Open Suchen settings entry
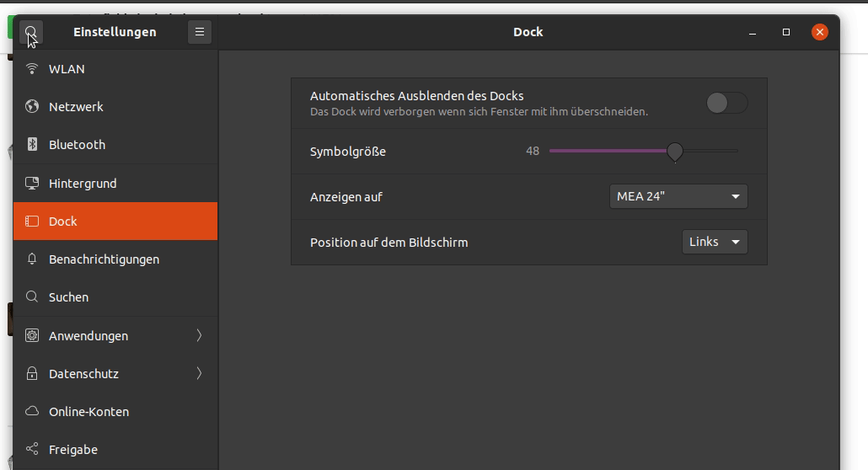 pos(115,297)
